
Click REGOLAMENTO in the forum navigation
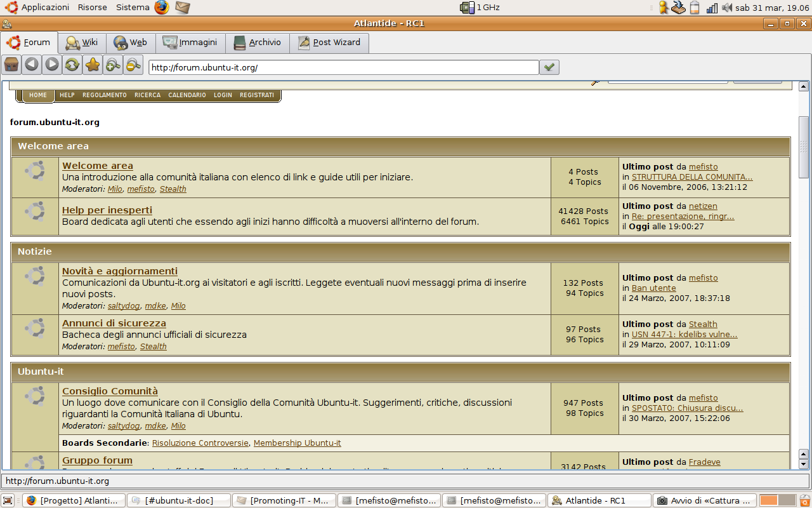click(105, 95)
